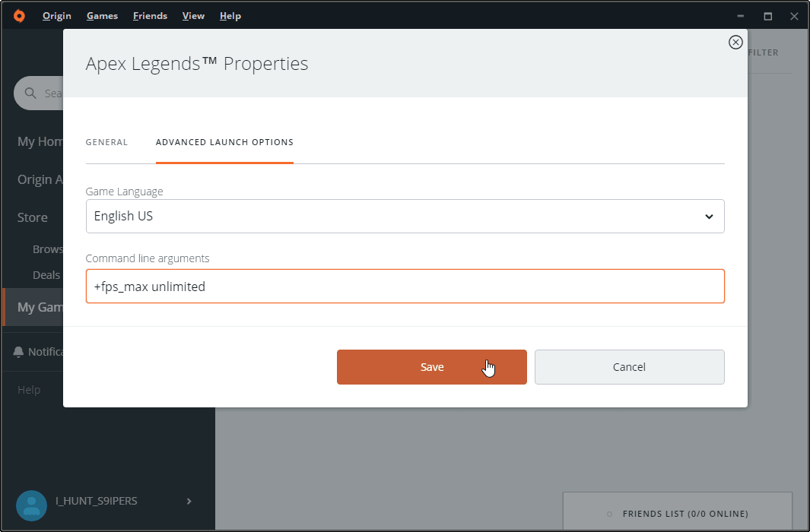The height and width of the screenshot is (532, 810).
Task: Close the Apex Legends Properties dialog
Action: (x=735, y=43)
